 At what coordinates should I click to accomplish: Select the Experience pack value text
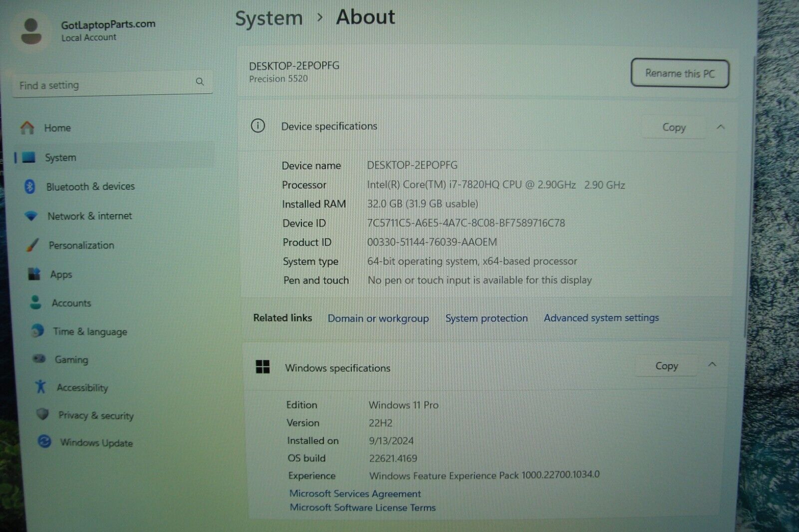pos(484,475)
